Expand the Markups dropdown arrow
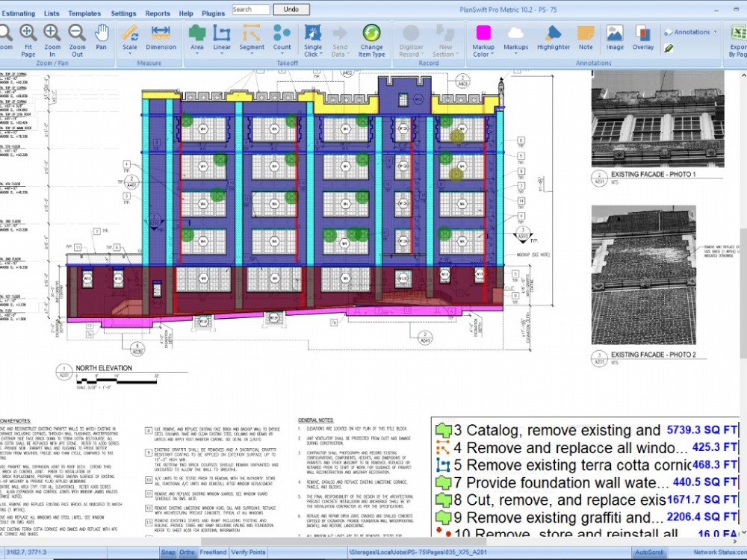 (516, 53)
